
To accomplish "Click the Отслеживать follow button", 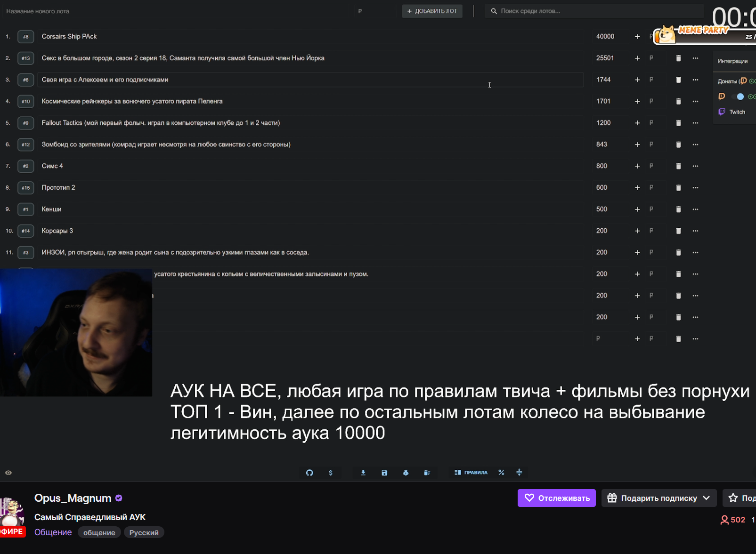I will click(x=556, y=498).
